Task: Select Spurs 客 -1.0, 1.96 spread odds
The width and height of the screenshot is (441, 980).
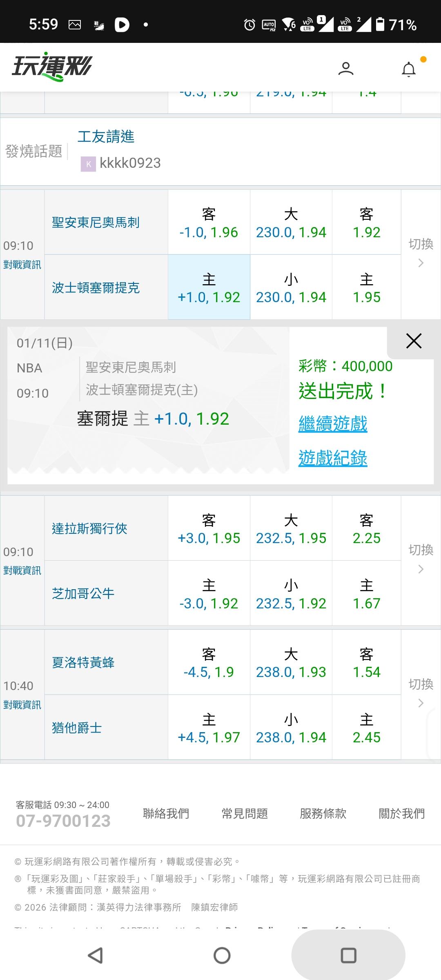Action: pos(209,223)
